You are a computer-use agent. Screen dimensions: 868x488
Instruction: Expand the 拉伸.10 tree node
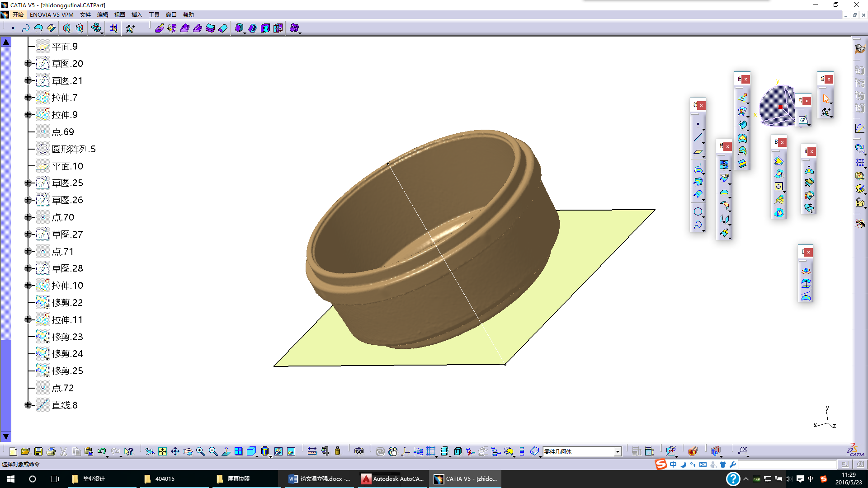click(28, 286)
